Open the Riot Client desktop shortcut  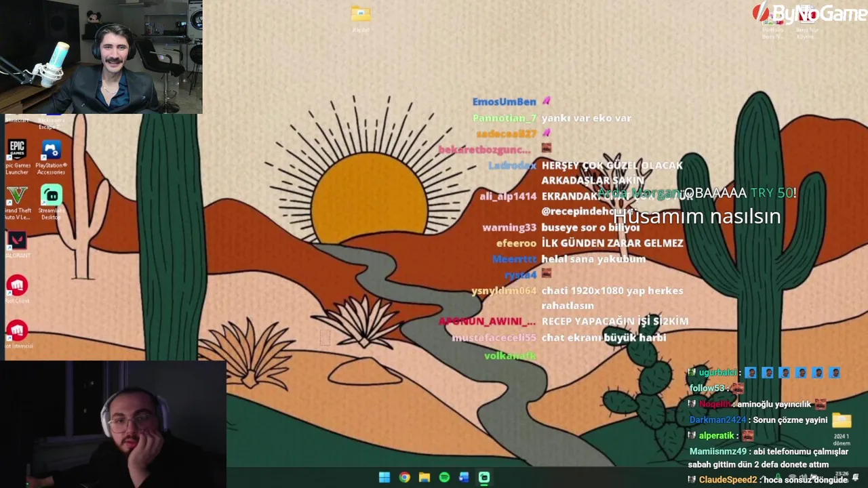tap(17, 289)
